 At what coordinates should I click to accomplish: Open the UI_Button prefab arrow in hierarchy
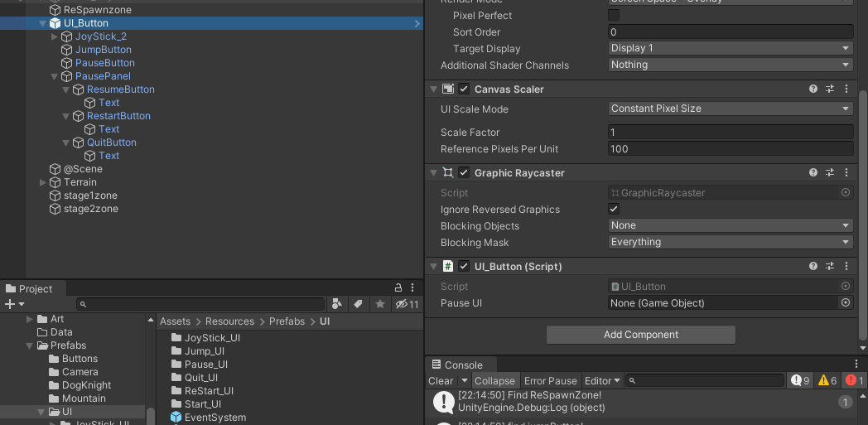(x=417, y=23)
